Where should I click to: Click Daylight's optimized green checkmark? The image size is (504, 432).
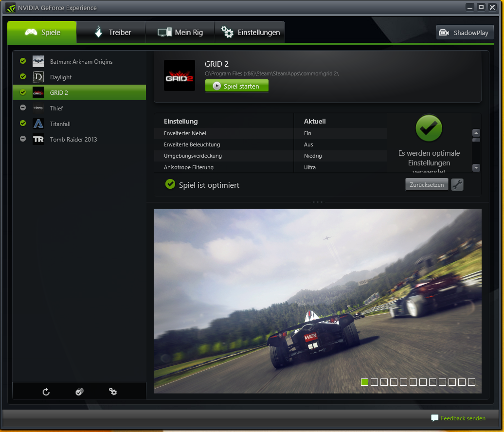pos(23,76)
